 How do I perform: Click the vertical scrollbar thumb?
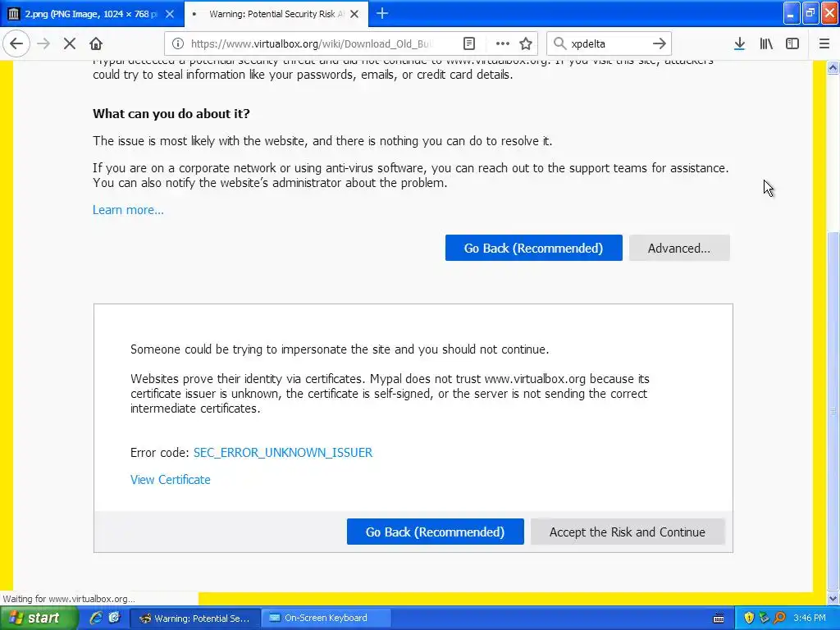(833, 410)
